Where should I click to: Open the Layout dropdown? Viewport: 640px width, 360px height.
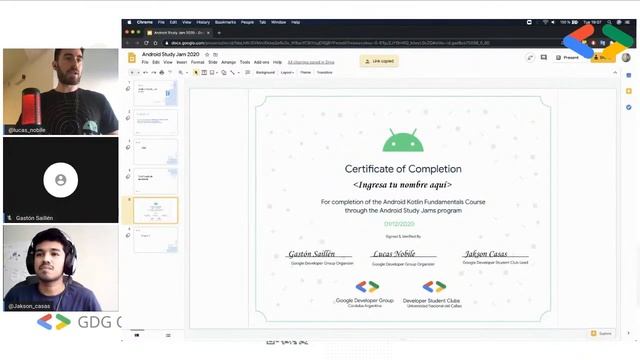click(287, 72)
